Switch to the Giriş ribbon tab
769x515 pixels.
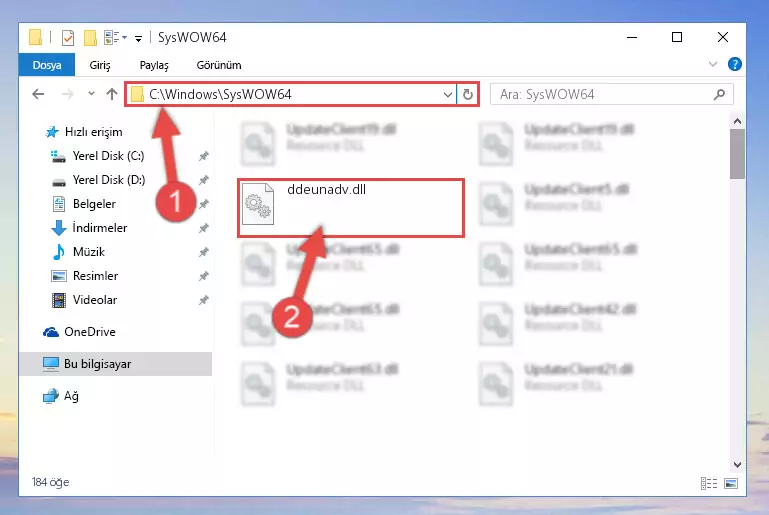[x=100, y=65]
